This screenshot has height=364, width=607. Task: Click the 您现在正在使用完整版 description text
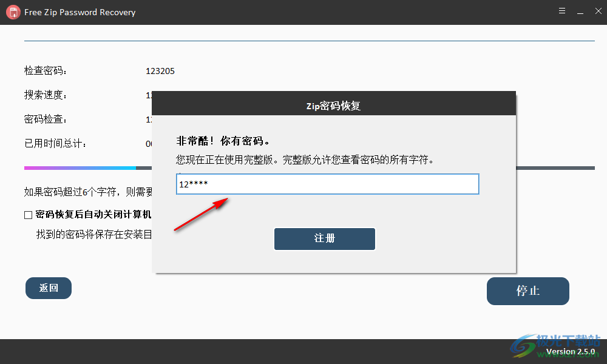click(x=305, y=160)
